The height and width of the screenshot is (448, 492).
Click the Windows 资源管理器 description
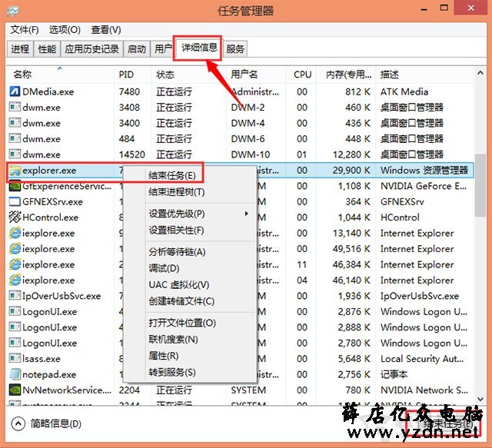tap(424, 170)
